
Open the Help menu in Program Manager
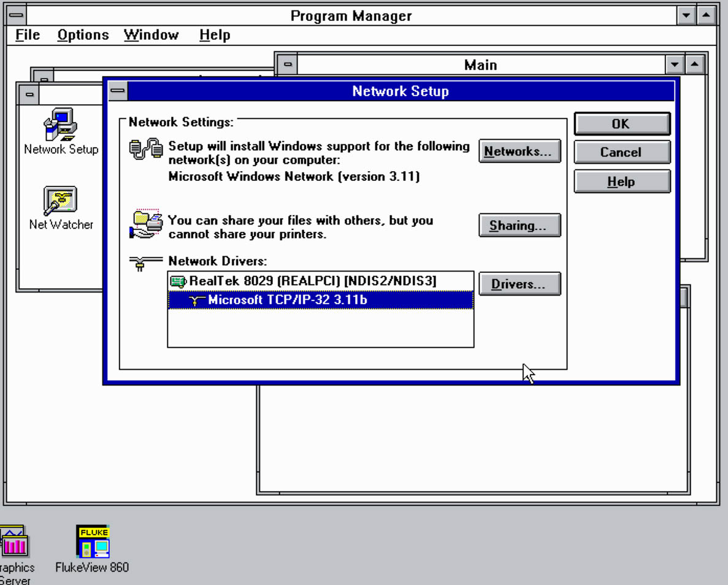click(x=215, y=35)
